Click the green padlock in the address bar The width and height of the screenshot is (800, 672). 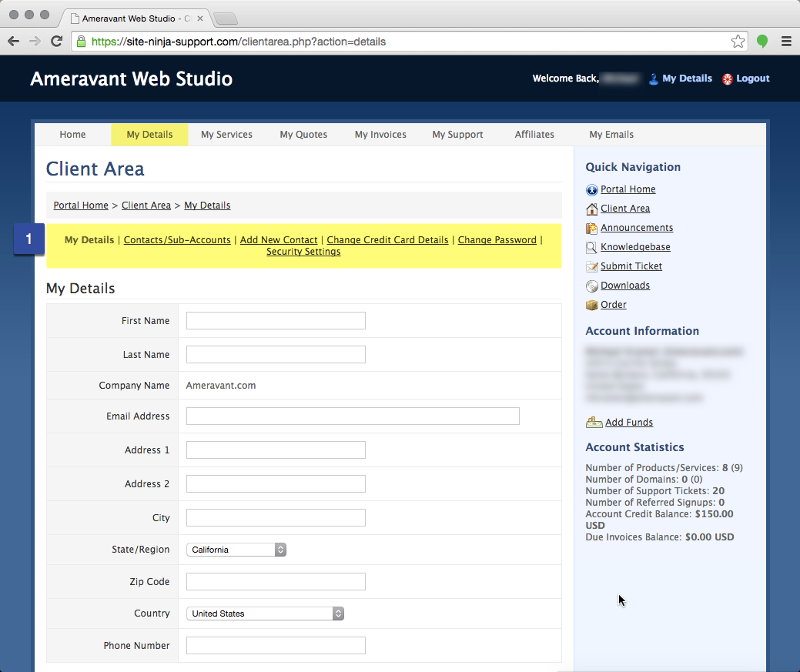tap(82, 41)
